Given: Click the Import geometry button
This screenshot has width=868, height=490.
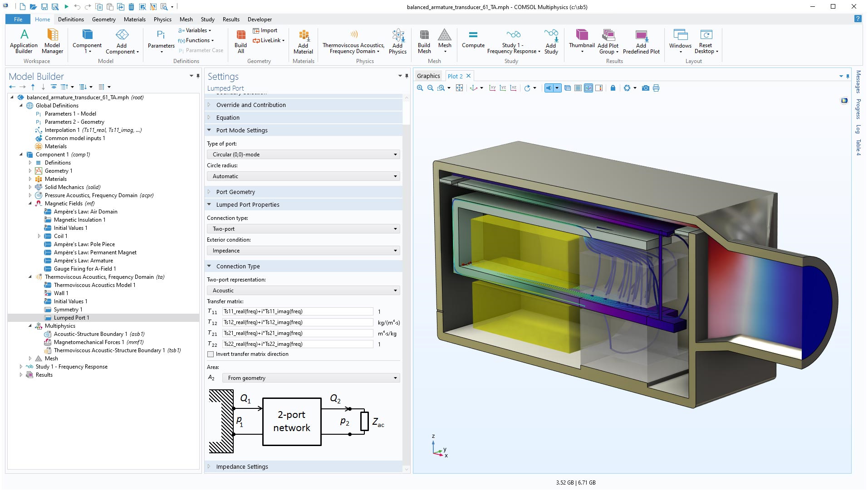Looking at the screenshot, I should click(x=265, y=30).
